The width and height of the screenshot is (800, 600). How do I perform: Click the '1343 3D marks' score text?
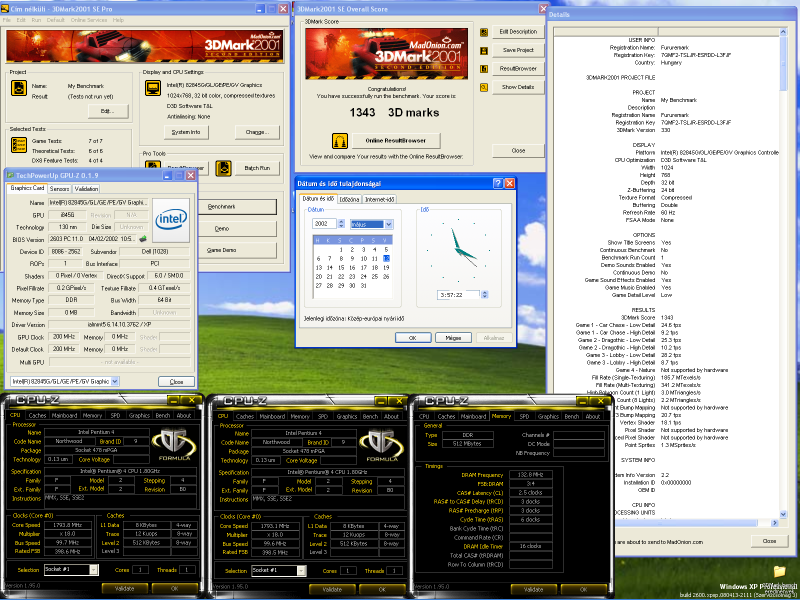click(394, 113)
